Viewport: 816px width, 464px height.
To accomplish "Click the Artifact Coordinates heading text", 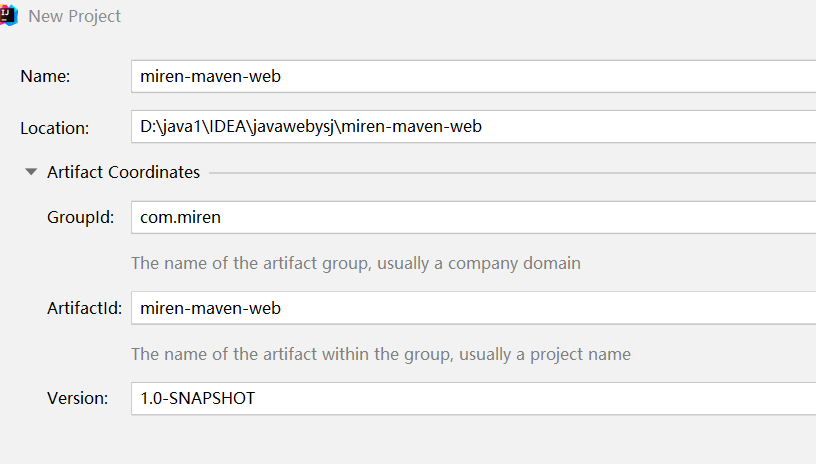I will [123, 172].
